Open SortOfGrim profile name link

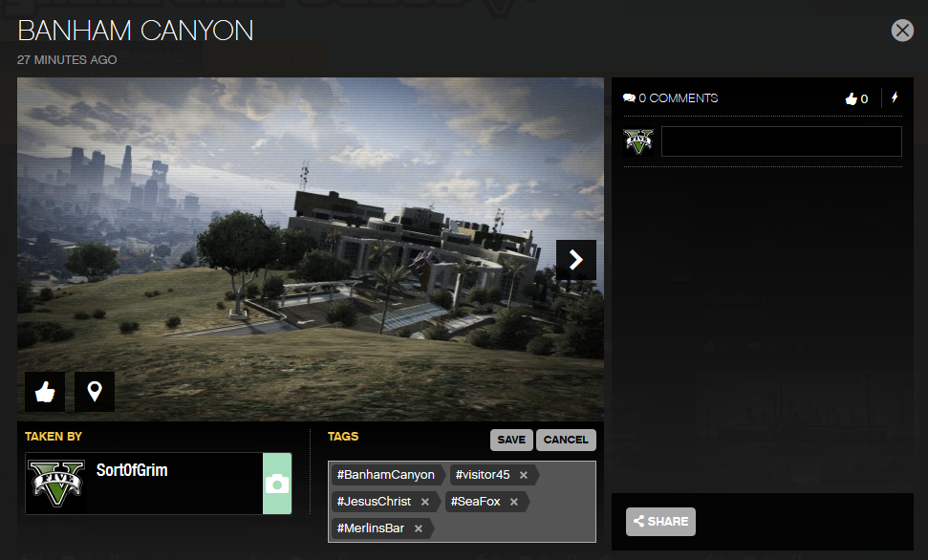(132, 470)
